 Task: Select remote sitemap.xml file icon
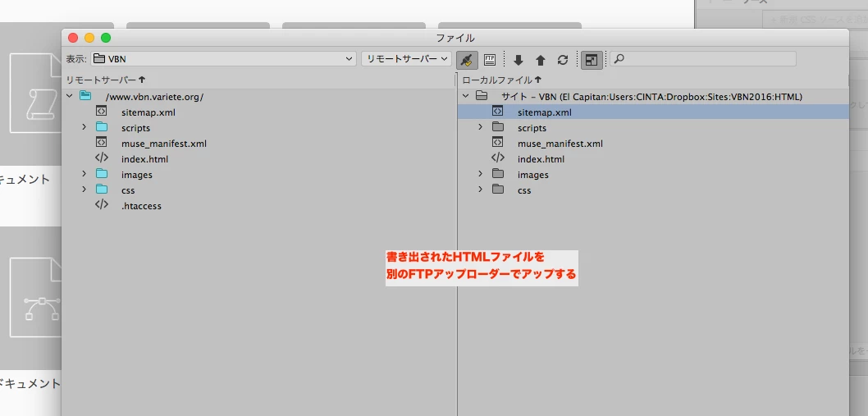point(101,111)
